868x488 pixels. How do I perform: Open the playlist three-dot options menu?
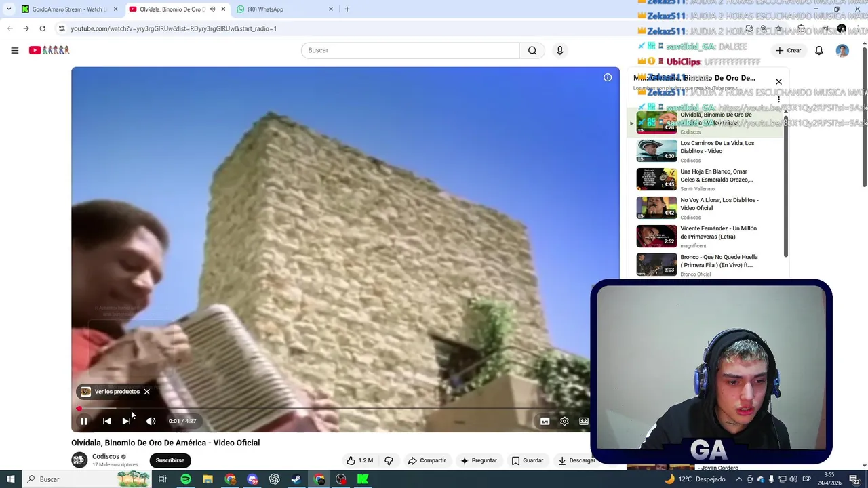pos(778,99)
